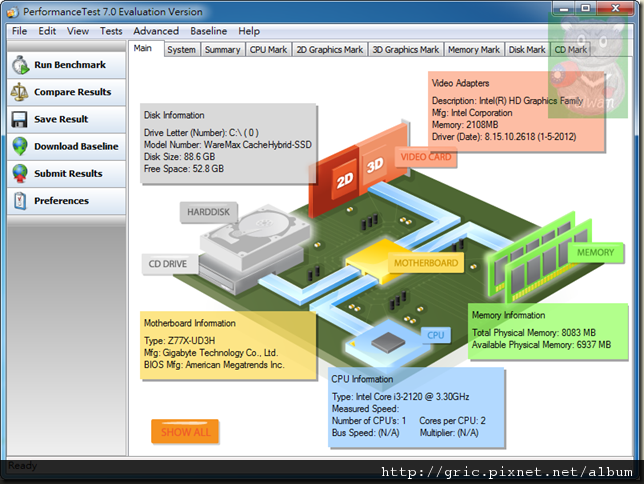644x484 pixels.
Task: Click the Save Result button
Action: click(66, 119)
